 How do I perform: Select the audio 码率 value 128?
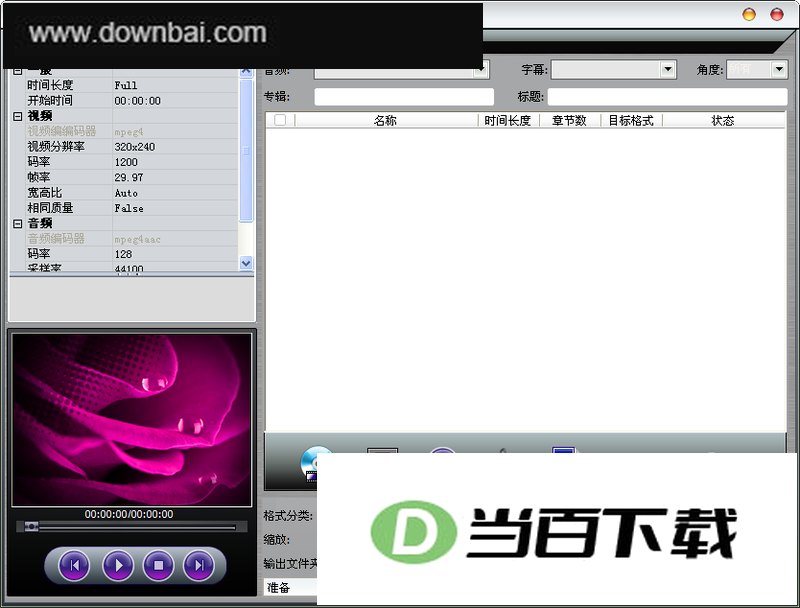(123, 254)
